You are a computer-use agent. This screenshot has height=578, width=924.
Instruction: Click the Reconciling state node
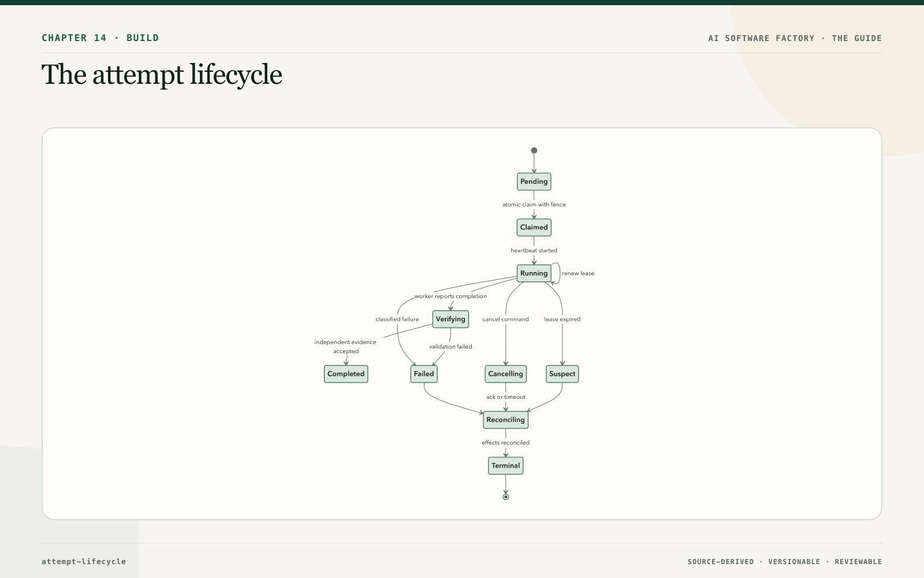(x=505, y=420)
